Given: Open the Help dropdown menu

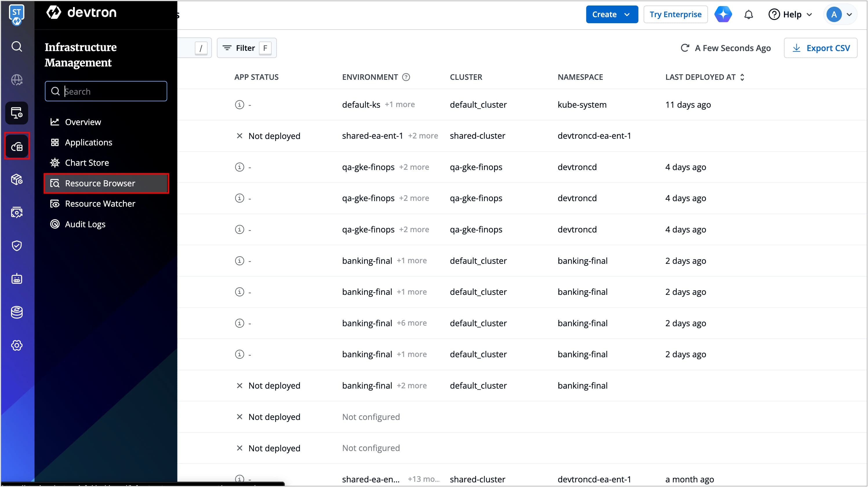Looking at the screenshot, I should [x=790, y=15].
